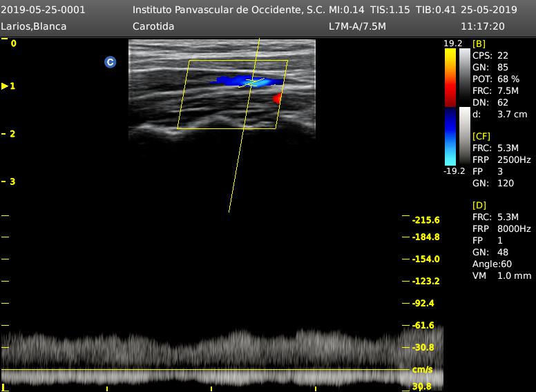Click the cm/s baseline unit label
Screen dimensions: 536x392
423,369
